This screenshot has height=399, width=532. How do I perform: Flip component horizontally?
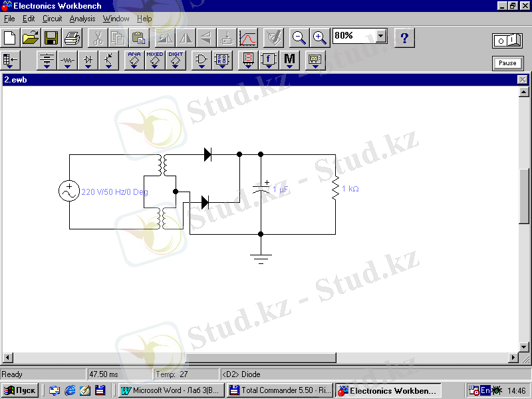186,38
